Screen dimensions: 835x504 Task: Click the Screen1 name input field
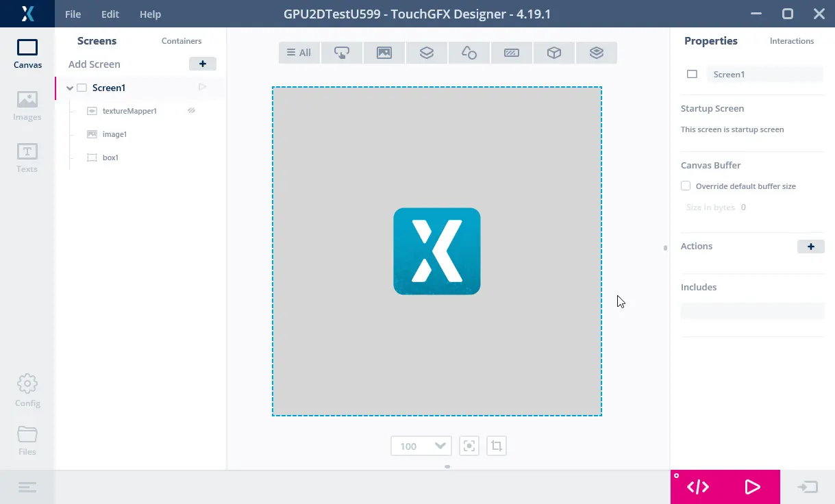(x=764, y=74)
